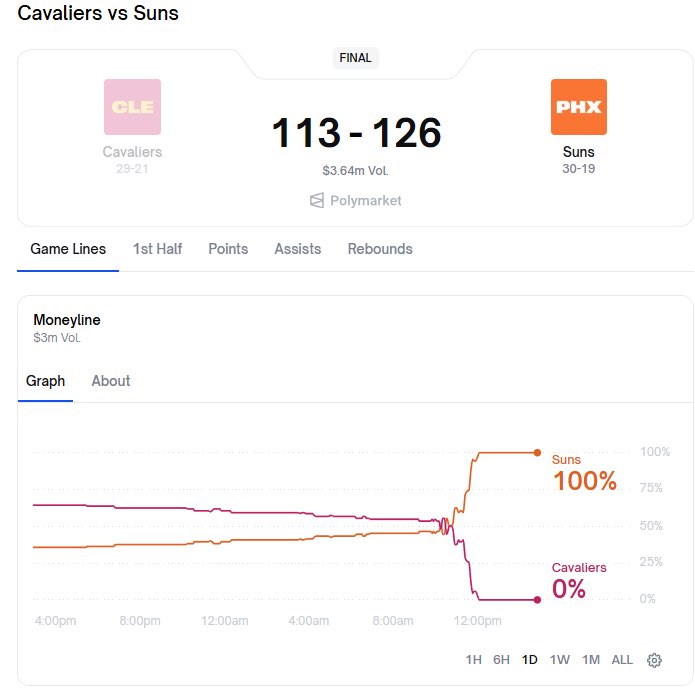Viewport: 695px width, 698px height.
Task: Switch to the 1st Half tab
Action: [x=157, y=249]
